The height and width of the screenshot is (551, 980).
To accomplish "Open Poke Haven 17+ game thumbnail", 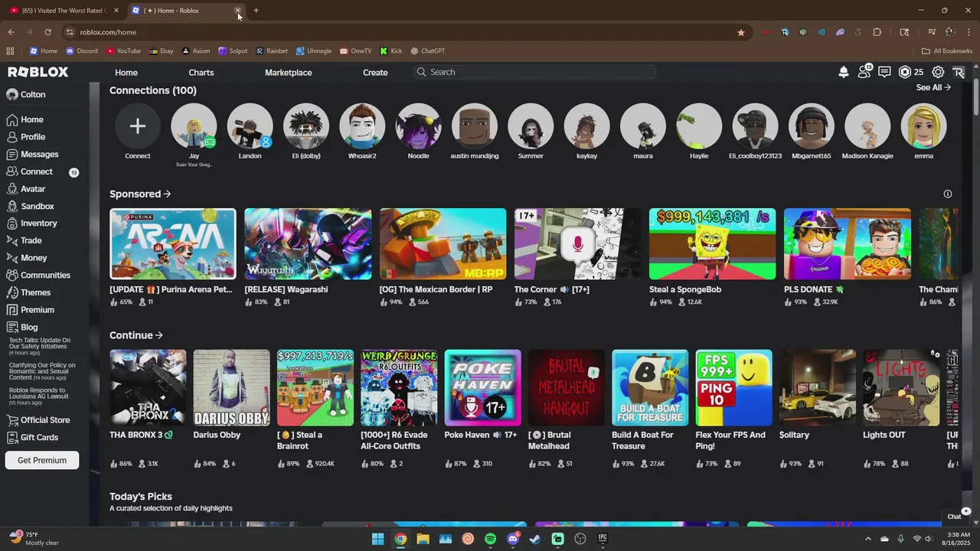I will (483, 388).
